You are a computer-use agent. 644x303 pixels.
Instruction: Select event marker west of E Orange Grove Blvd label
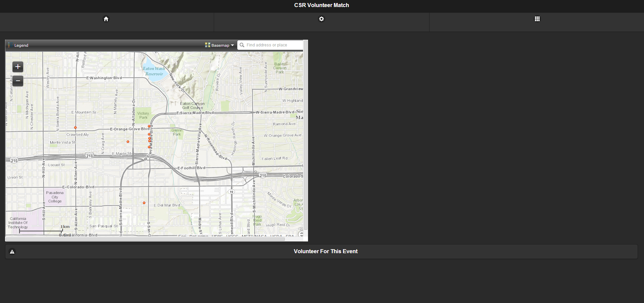[x=75, y=127]
